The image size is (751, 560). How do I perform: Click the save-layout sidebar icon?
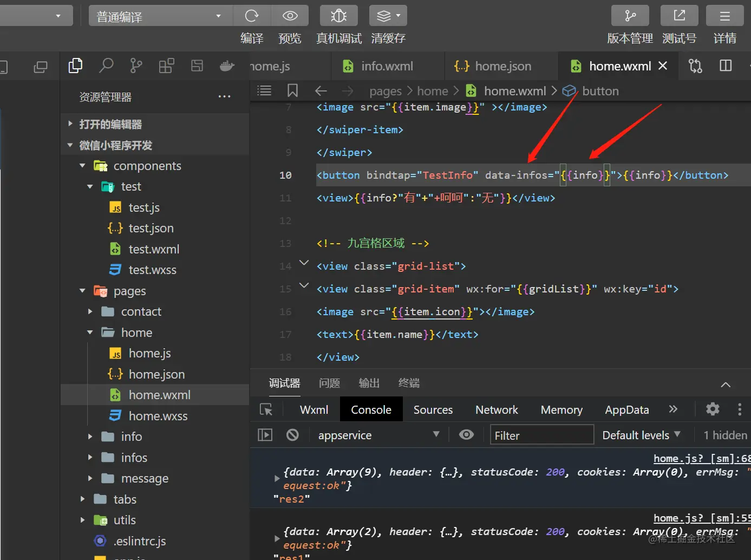[x=197, y=66]
